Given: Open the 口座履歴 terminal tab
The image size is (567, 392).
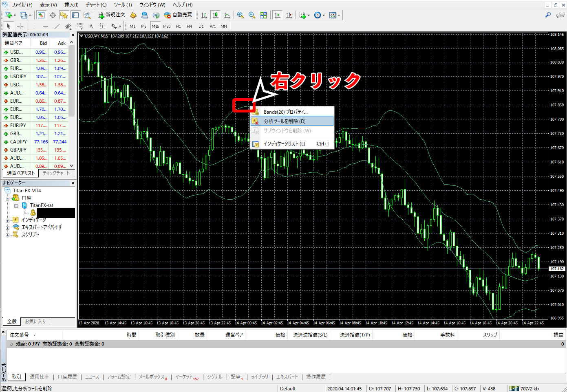Looking at the screenshot, I should pyautogui.click(x=67, y=377).
